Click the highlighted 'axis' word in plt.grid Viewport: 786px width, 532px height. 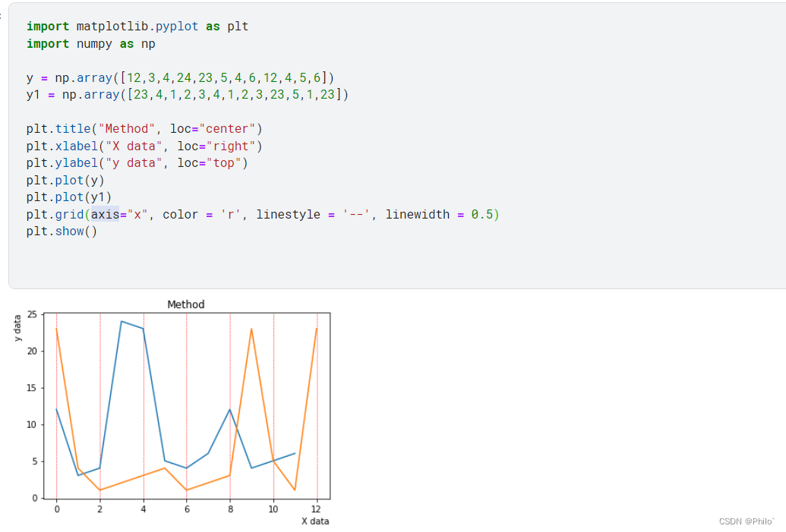[x=105, y=215]
